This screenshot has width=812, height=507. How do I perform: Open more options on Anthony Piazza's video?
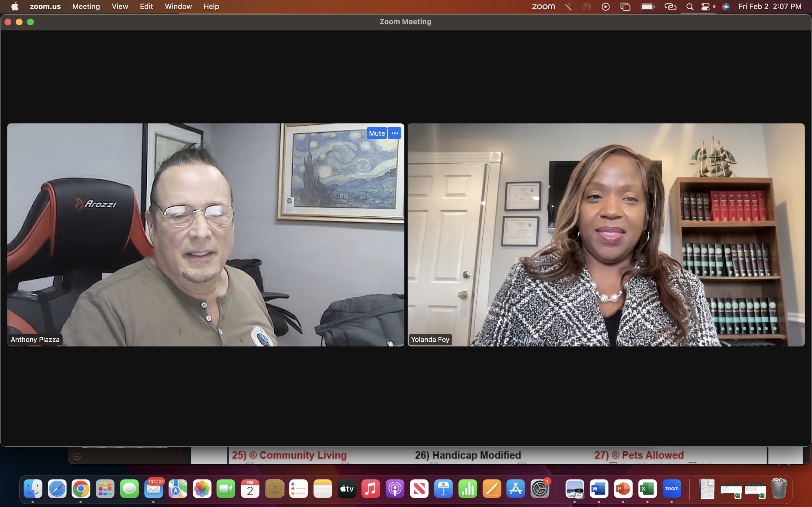click(394, 133)
